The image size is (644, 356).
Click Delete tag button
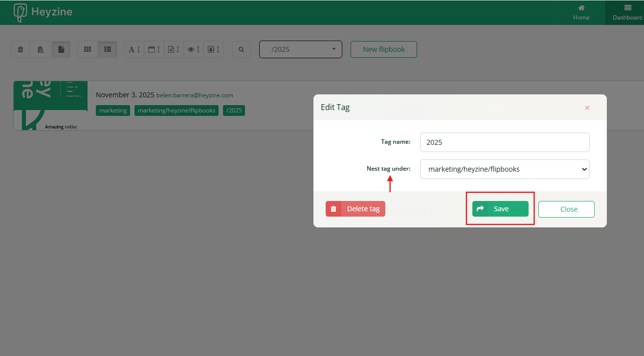click(x=355, y=209)
